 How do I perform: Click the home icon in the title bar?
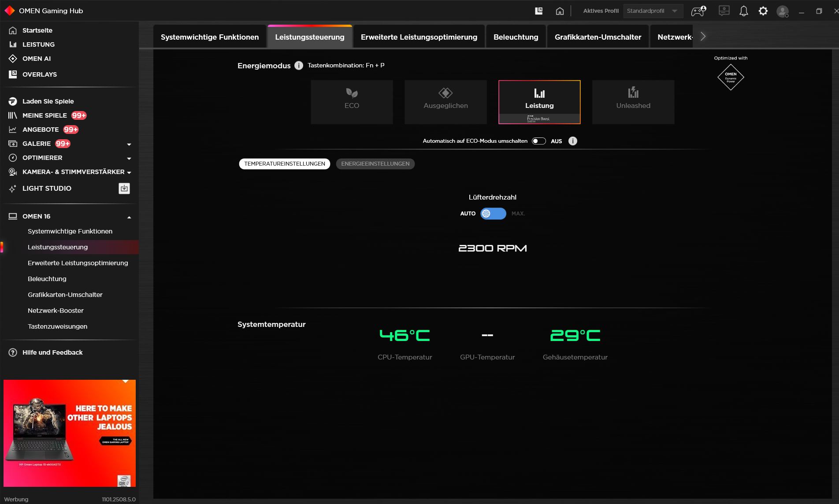point(560,11)
